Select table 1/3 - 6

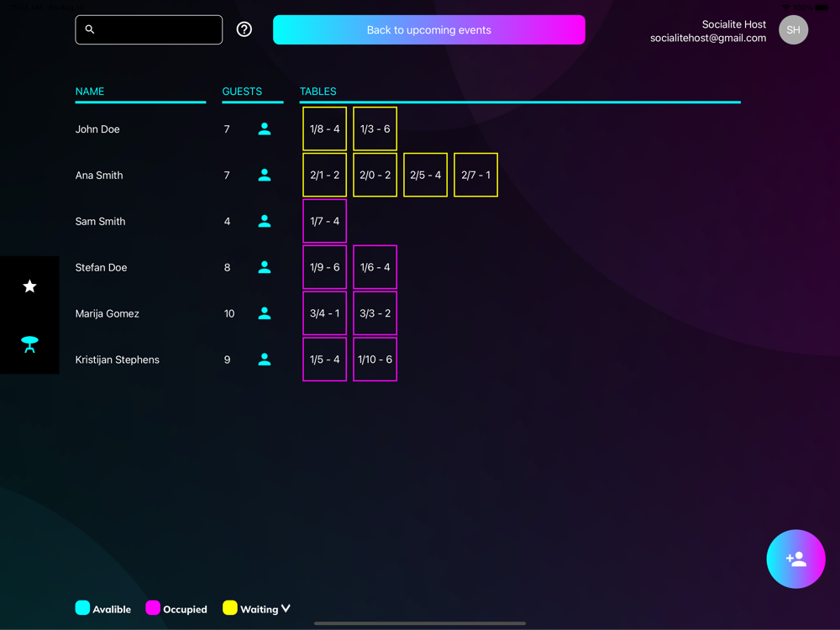[375, 129]
